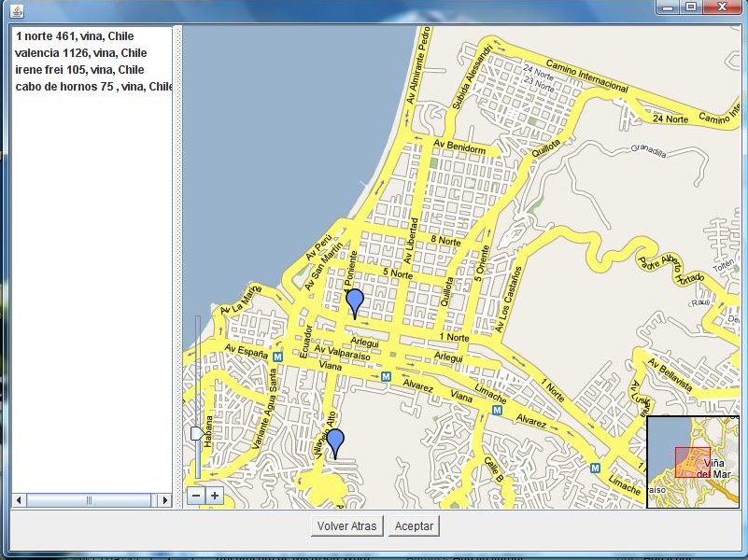Screen dimensions: 748x560
Task: Click the map marker near Villanelo Alto
Action: pyautogui.click(x=335, y=443)
